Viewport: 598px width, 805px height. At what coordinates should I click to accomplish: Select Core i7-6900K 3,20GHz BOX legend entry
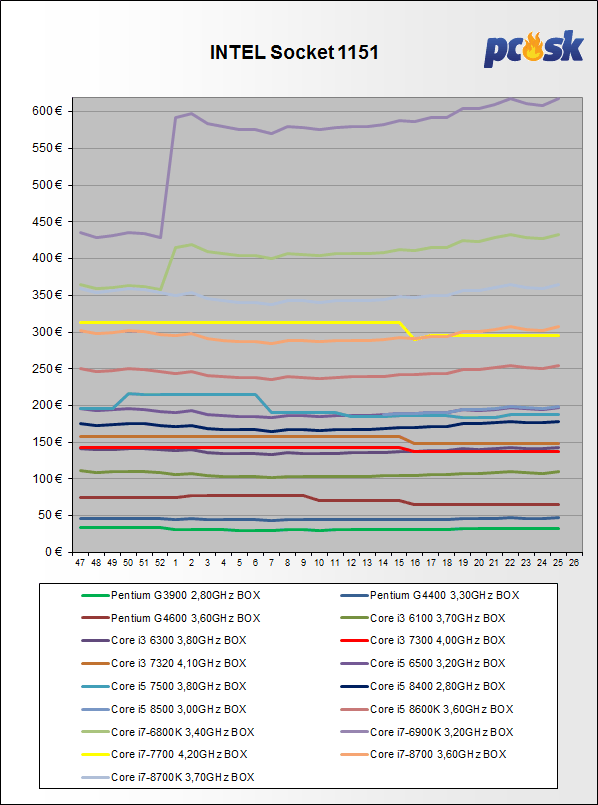point(426,732)
